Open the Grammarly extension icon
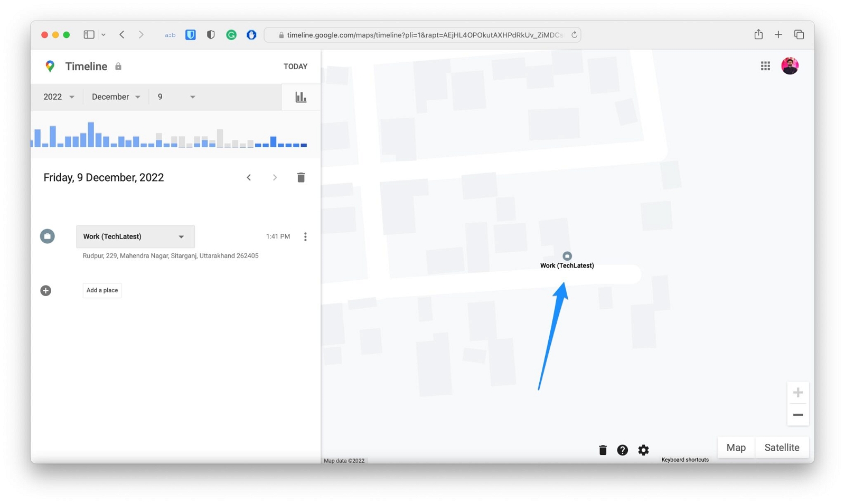Screen dimensions: 845x504 coord(231,35)
